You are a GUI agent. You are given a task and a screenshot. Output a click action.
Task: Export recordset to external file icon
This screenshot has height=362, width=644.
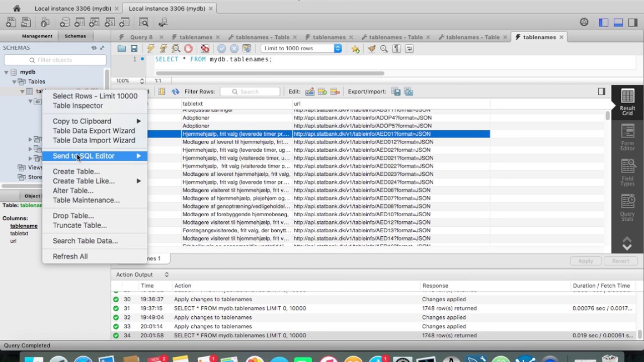[x=396, y=92]
